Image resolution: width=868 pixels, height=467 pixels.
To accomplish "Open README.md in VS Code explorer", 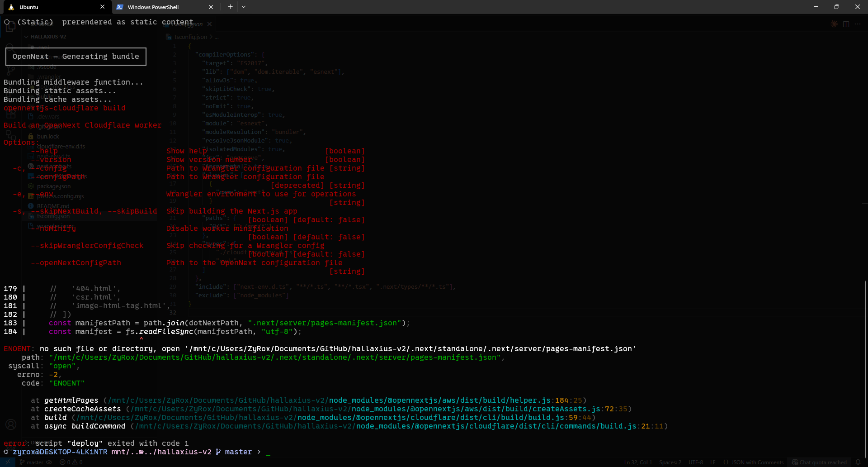I will [53, 206].
